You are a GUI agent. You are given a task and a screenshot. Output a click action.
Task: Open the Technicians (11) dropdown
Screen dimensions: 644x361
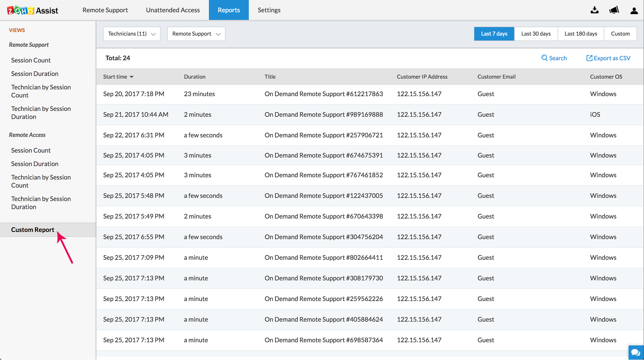click(132, 34)
